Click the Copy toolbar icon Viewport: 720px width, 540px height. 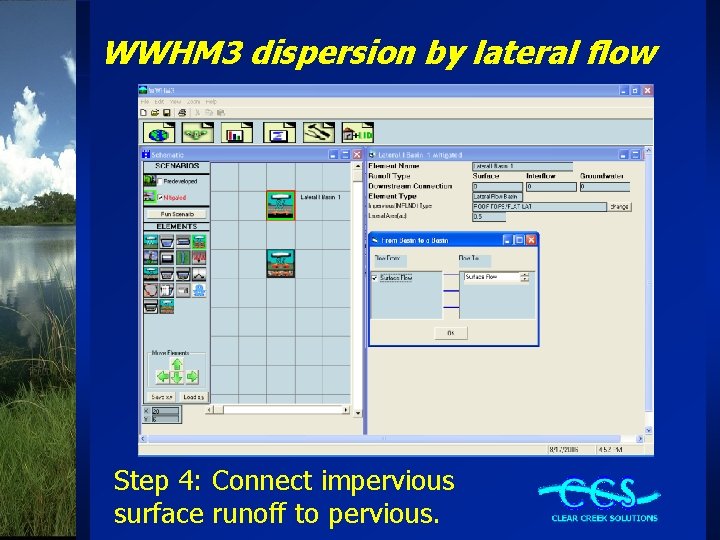(209, 112)
